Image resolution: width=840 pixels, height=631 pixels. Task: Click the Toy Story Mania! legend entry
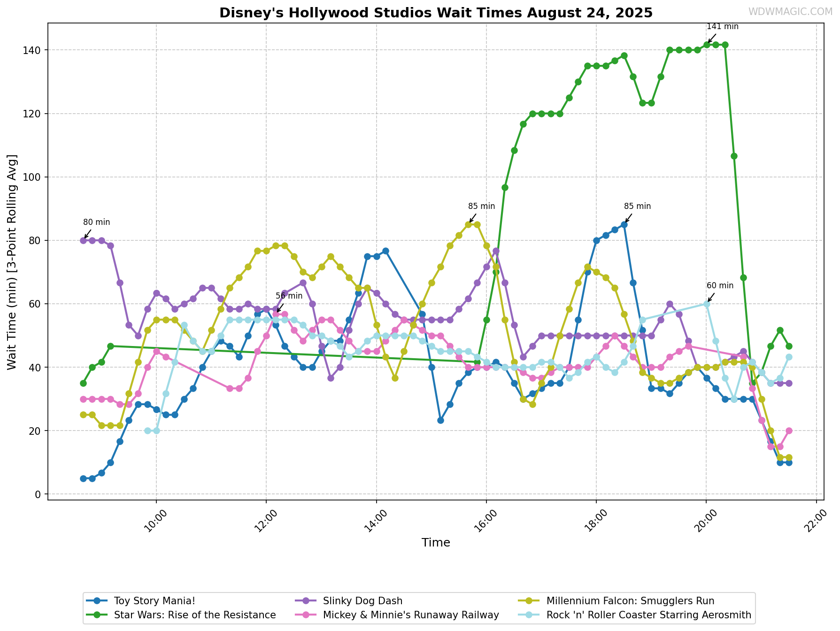pyautogui.click(x=141, y=601)
